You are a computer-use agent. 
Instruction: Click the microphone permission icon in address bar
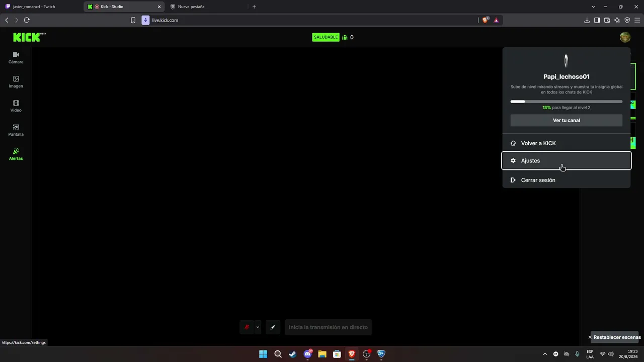(145, 20)
